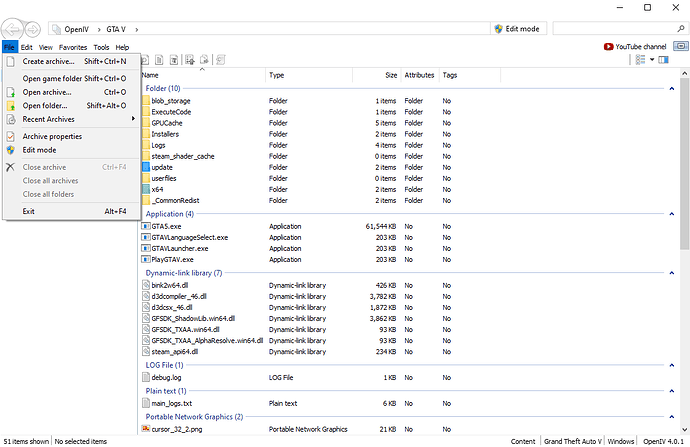Viewport: 690px width, 447px height.
Task: Toggle the preview pane icon
Action: coord(664,59)
